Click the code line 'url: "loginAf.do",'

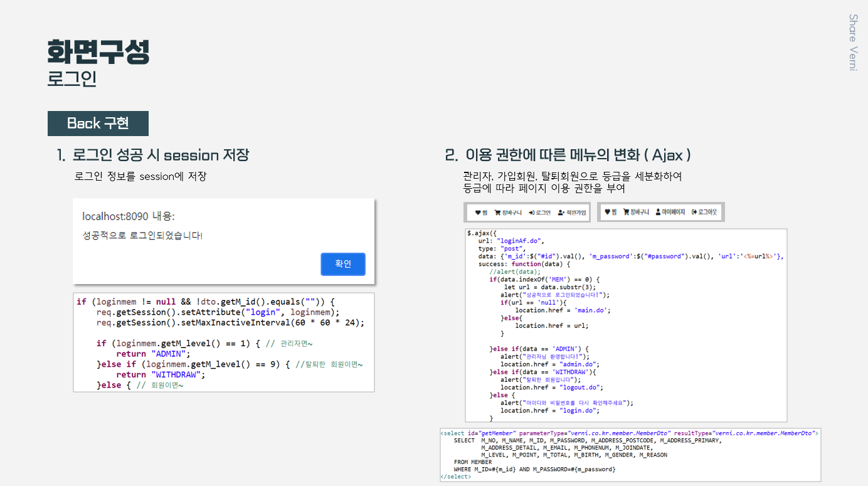[512, 241]
